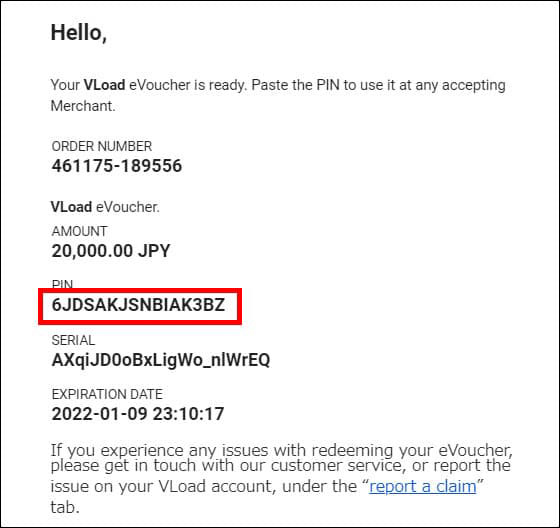The height and width of the screenshot is (528, 560).
Task: Click the "VLoad eVoucher." product line
Action: pyautogui.click(x=105, y=207)
